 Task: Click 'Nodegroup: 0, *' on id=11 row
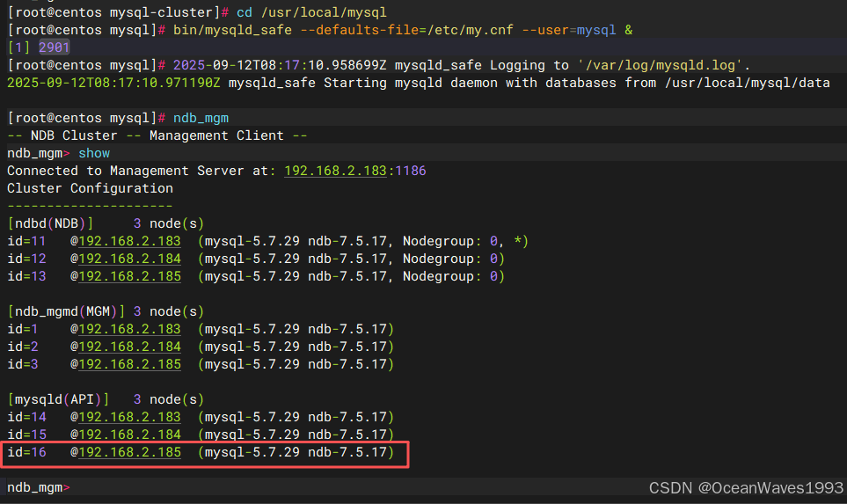point(462,241)
